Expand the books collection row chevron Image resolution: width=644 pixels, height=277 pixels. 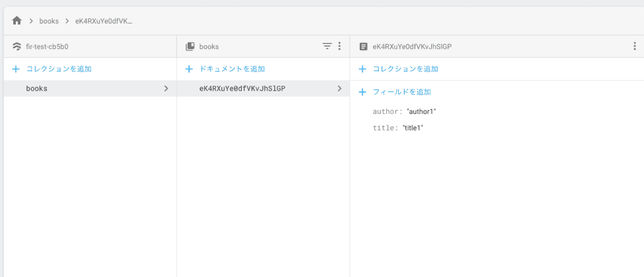coord(166,89)
